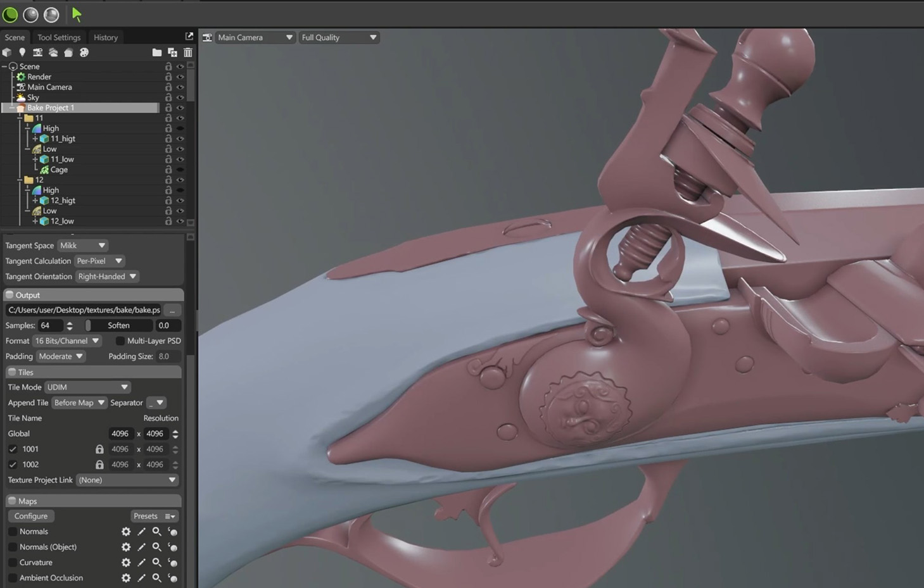The width and height of the screenshot is (924, 588).
Task: Add a new light with bulb icon
Action: coord(22,53)
